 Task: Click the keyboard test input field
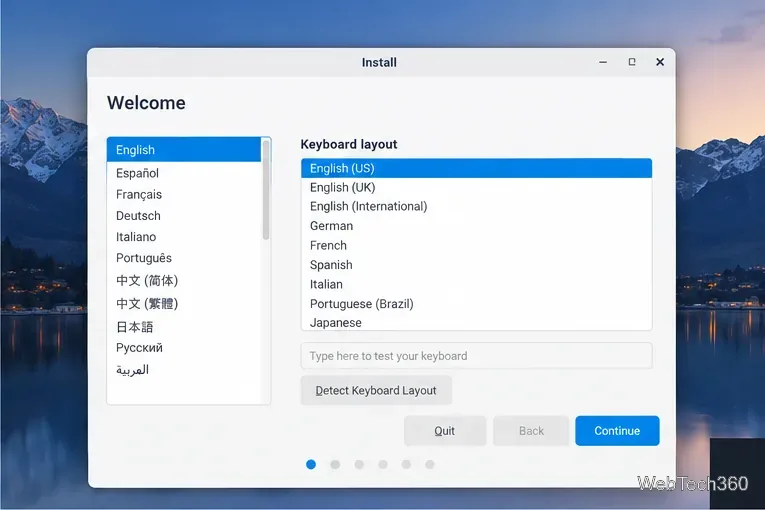476,356
